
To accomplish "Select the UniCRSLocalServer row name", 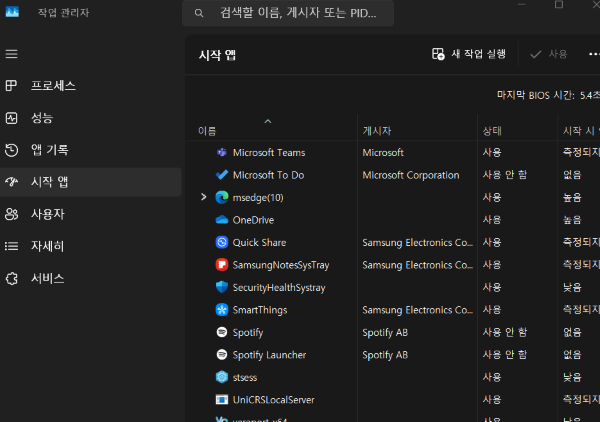I will coord(274,400).
